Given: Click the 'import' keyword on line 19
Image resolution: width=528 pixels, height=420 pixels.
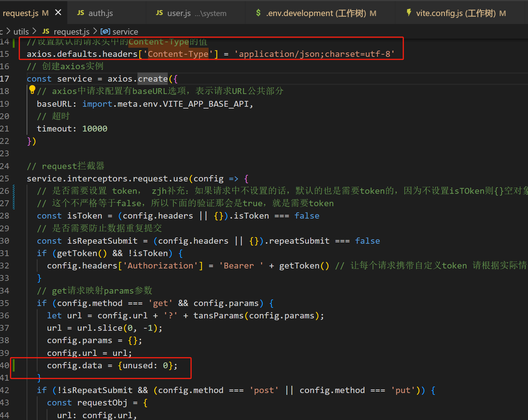Looking at the screenshot, I should (97, 104).
